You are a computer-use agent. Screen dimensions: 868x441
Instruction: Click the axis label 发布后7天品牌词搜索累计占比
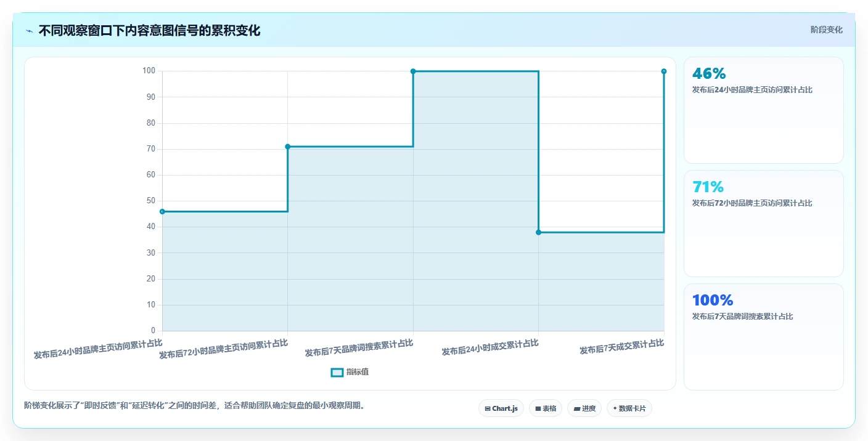tap(359, 348)
